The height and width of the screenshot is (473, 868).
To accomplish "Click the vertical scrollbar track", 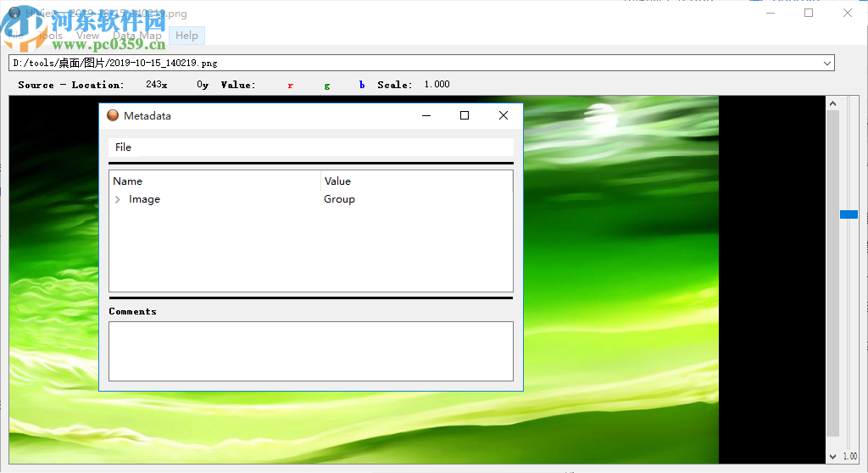I will pyautogui.click(x=832, y=274).
